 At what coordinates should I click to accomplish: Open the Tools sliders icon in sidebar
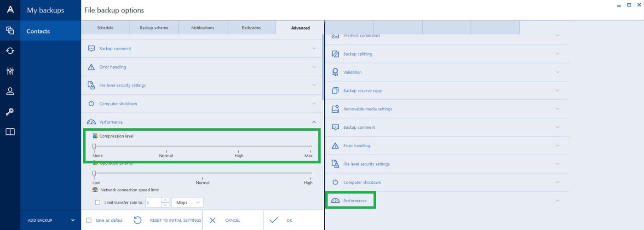click(x=10, y=71)
